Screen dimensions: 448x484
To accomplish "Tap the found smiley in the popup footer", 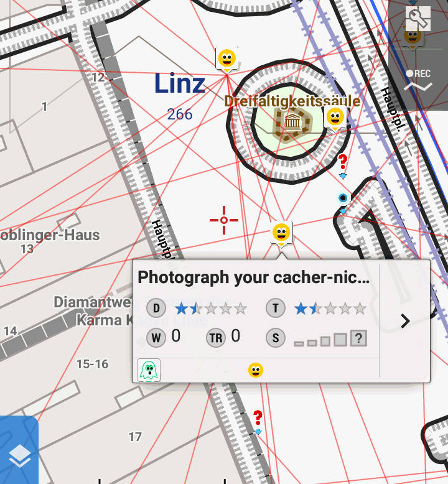I will click(256, 370).
